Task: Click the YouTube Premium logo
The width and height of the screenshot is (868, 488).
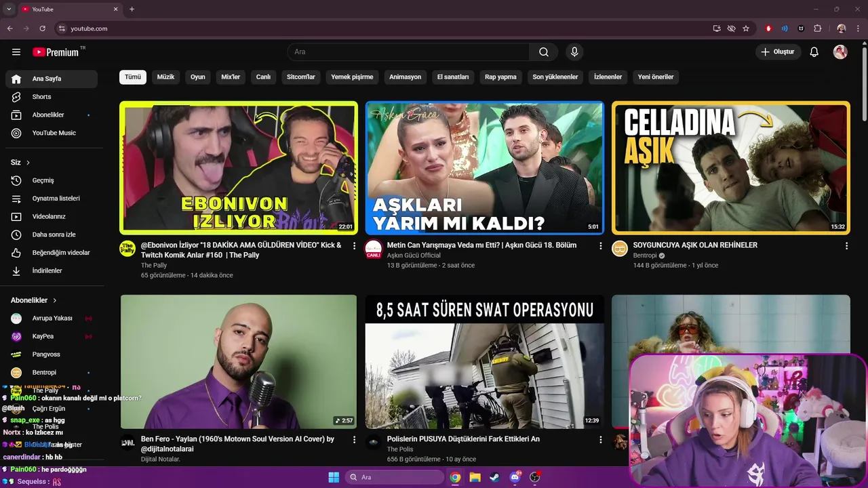Action: click(x=56, y=52)
